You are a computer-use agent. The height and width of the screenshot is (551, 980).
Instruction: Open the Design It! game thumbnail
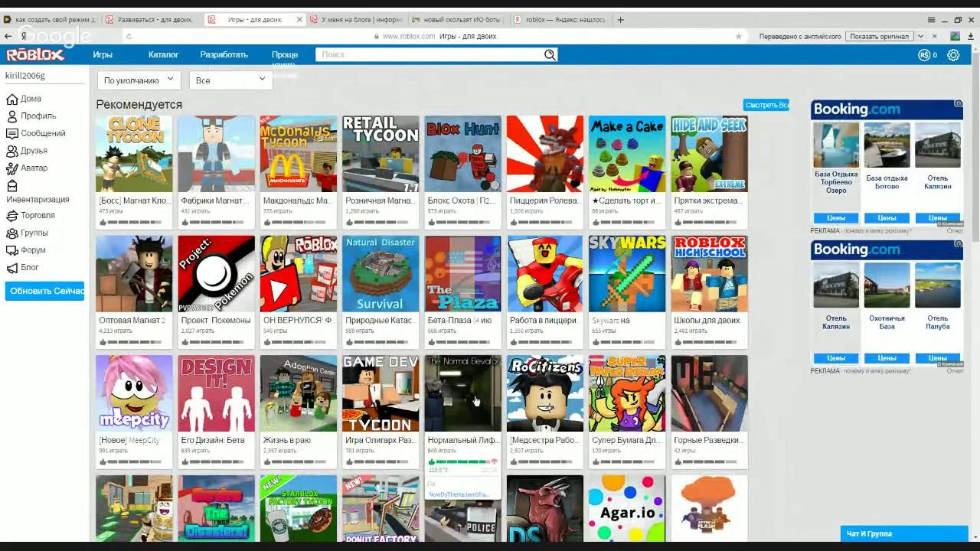point(217,393)
